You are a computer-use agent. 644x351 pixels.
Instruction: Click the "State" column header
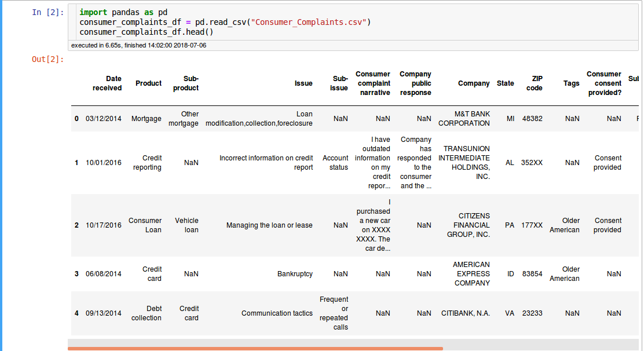505,83
